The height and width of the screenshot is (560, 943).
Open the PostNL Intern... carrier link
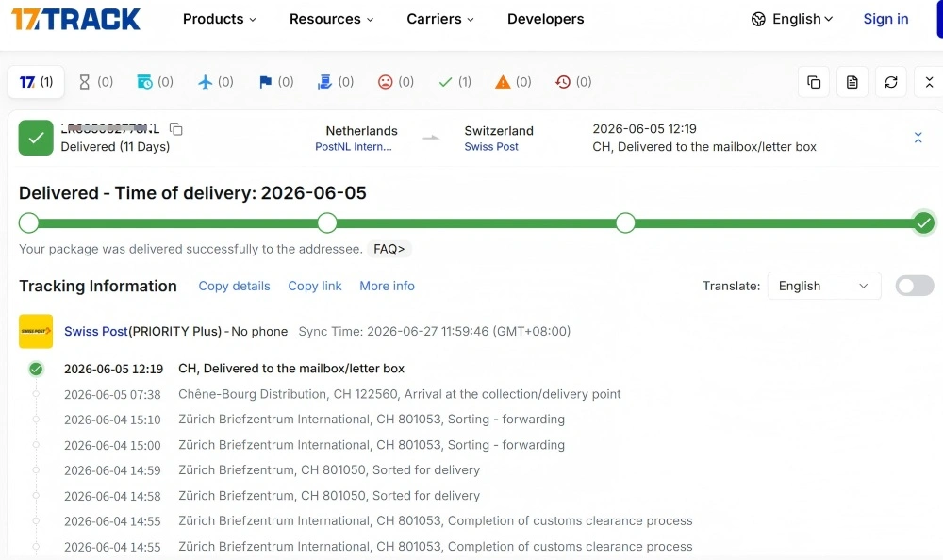click(x=354, y=147)
